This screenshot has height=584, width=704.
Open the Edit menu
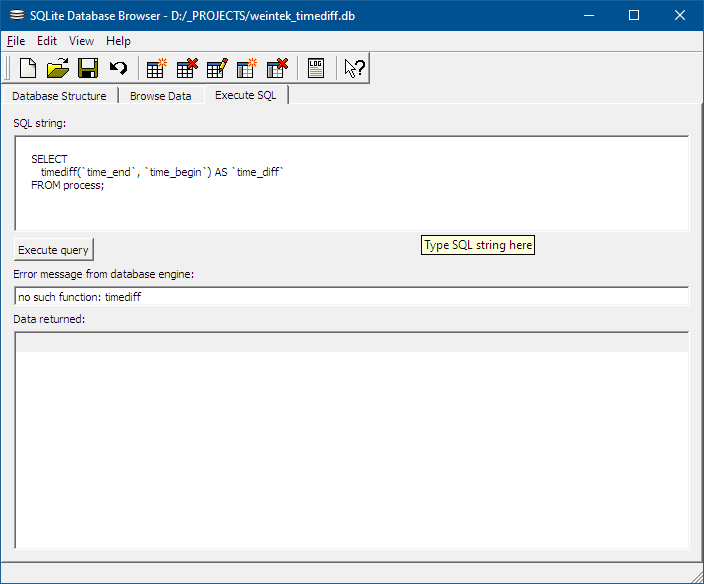point(47,41)
